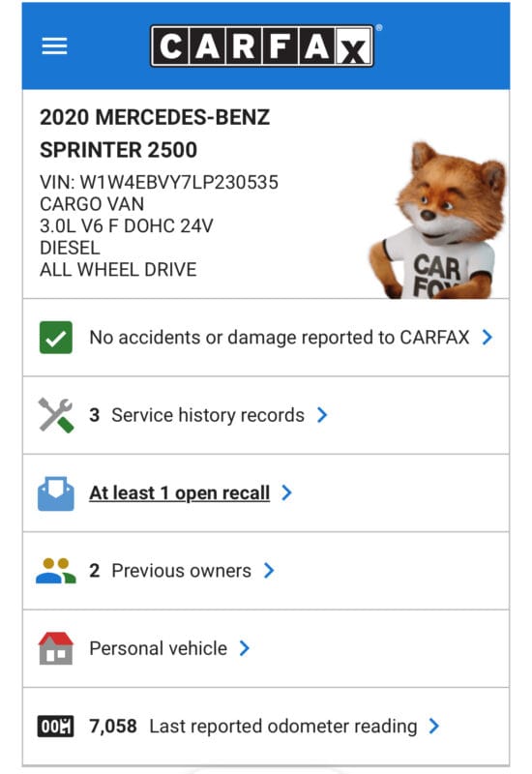This screenshot has width=532, height=774.
Task: Click the Car Fox mascot image
Action: click(438, 221)
